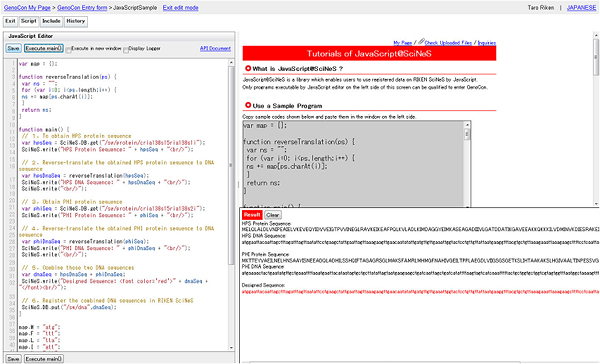
Task: Open the Script tab button
Action: point(28,21)
